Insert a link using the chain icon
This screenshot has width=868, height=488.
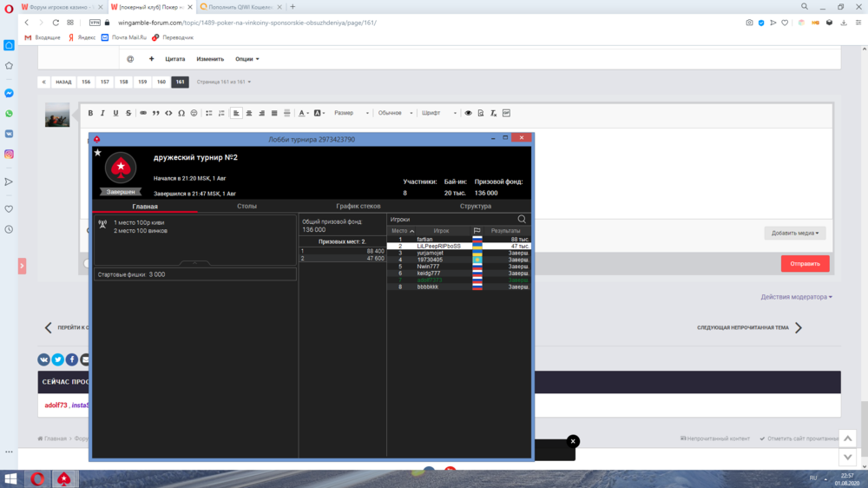click(x=143, y=113)
